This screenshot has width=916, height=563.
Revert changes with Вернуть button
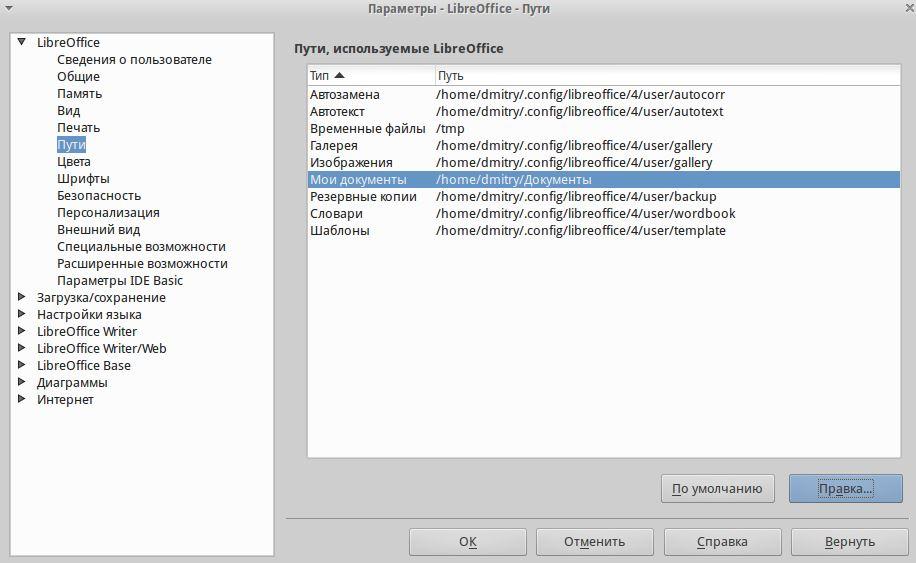(849, 541)
